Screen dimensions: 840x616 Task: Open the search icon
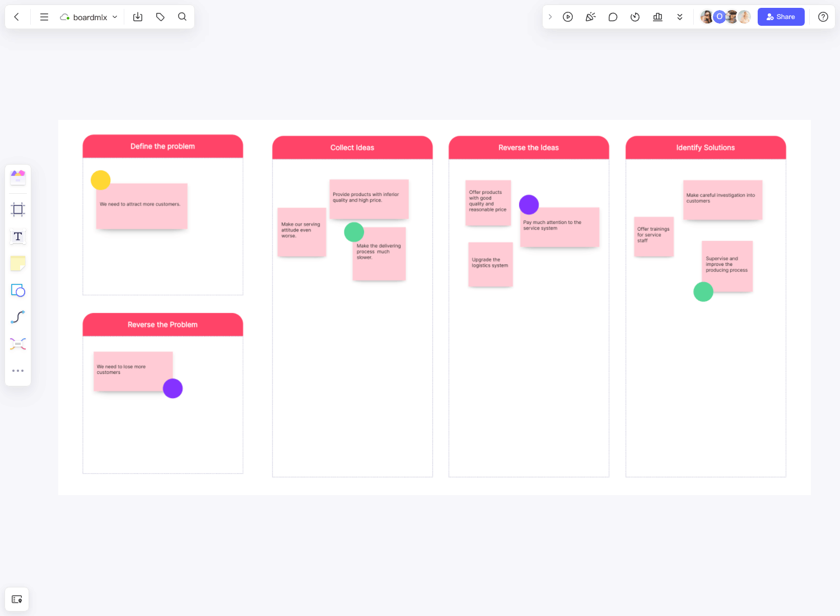(182, 17)
